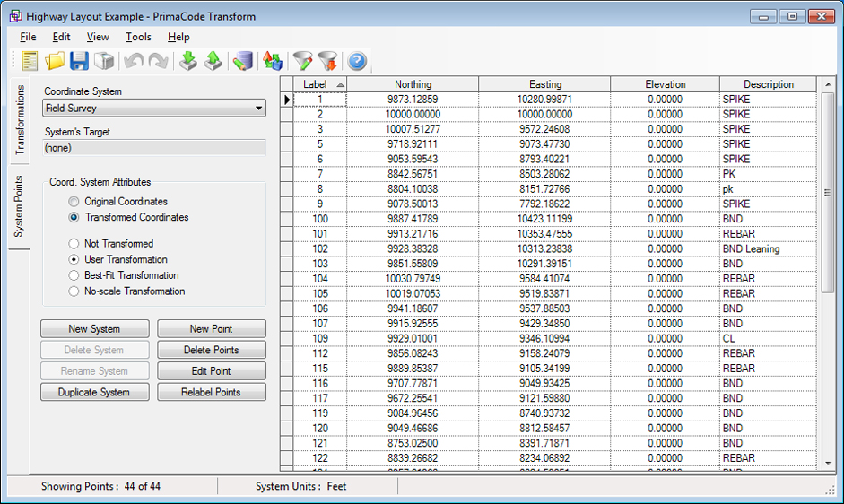Click the transform coordinates icon

[273, 61]
